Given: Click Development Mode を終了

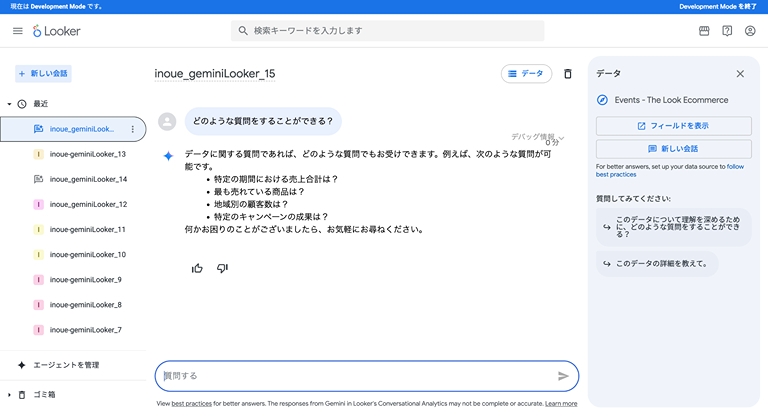Looking at the screenshot, I should [718, 6].
